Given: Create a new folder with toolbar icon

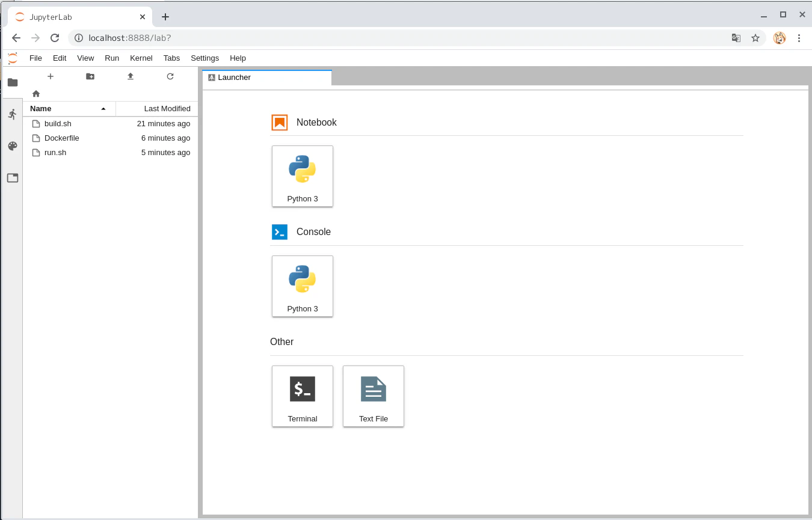Looking at the screenshot, I should click(90, 76).
